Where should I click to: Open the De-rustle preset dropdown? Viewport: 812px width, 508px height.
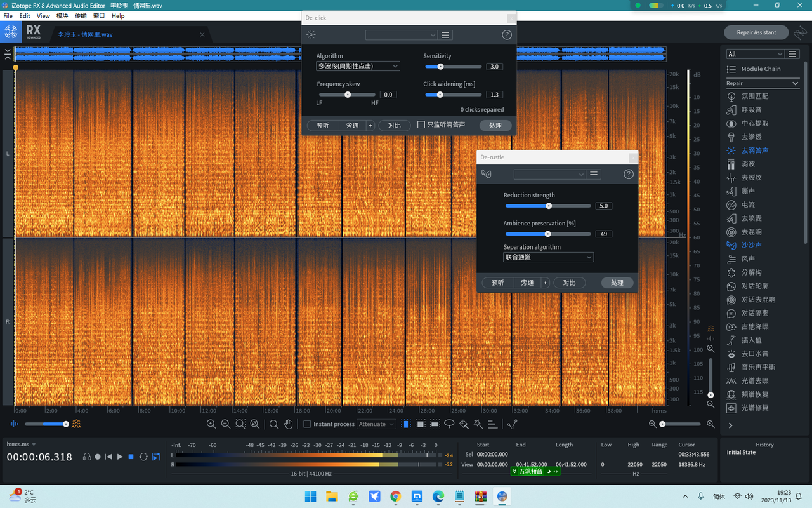click(x=549, y=174)
